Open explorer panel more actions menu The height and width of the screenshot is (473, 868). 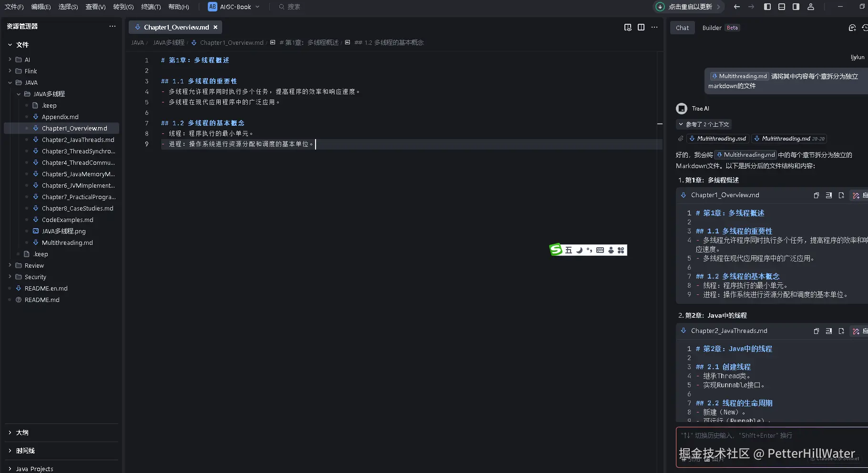(x=112, y=26)
